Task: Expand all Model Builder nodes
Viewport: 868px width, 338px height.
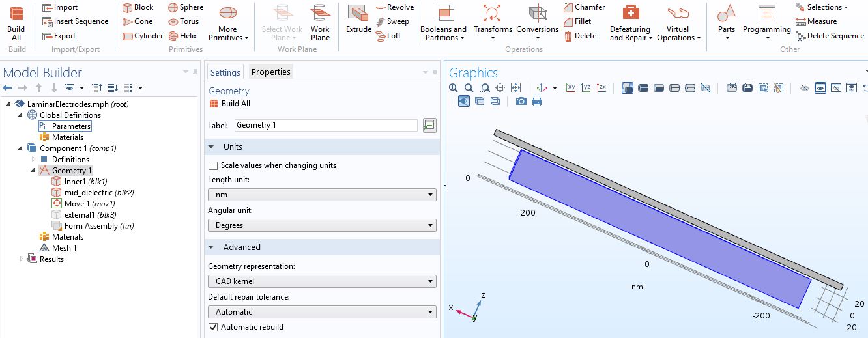Action: tap(113, 88)
